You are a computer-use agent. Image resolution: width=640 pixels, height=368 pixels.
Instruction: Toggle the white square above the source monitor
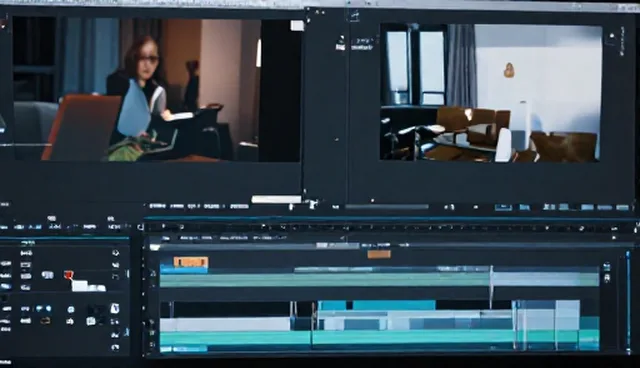pyautogui.click(x=297, y=26)
